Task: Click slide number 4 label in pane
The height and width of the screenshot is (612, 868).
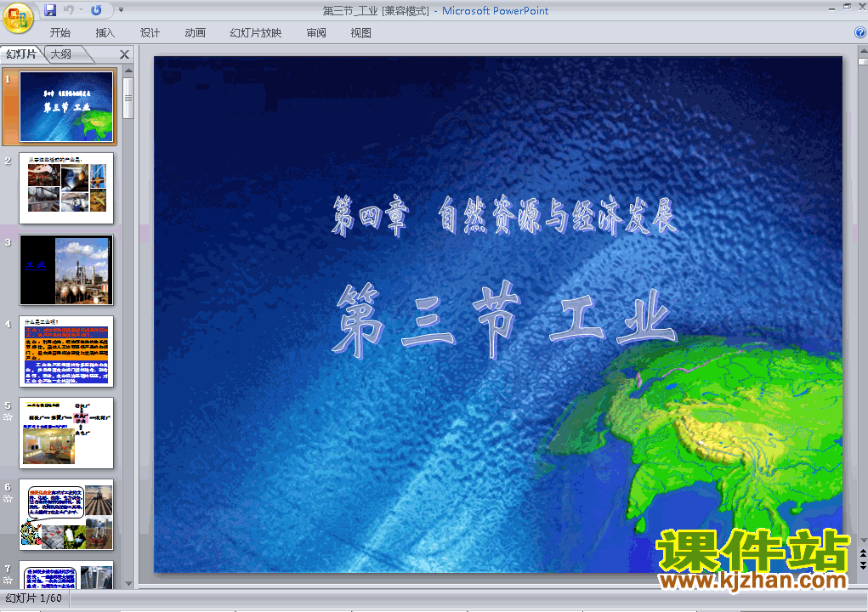Action: click(x=8, y=324)
